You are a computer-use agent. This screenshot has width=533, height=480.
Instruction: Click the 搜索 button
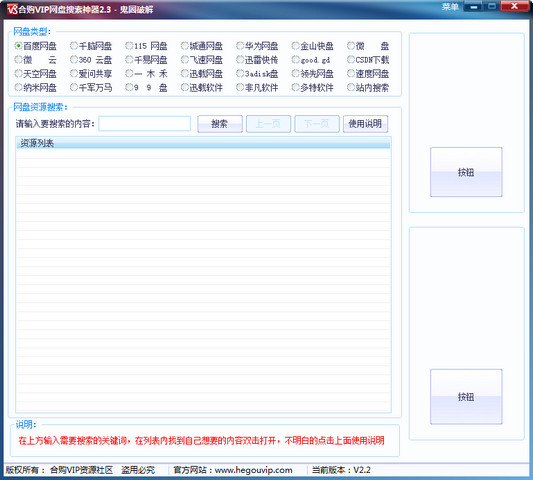[220, 124]
